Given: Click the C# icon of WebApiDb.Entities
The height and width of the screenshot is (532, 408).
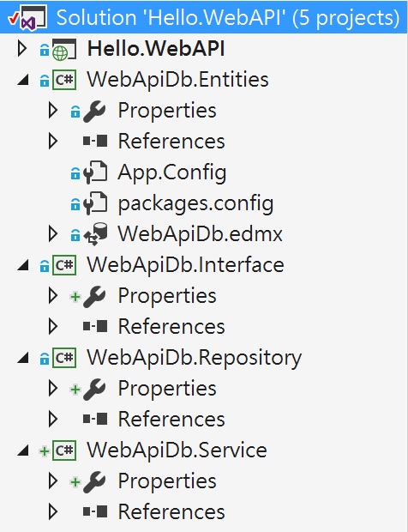Looking at the screenshot, I should pos(64,80).
